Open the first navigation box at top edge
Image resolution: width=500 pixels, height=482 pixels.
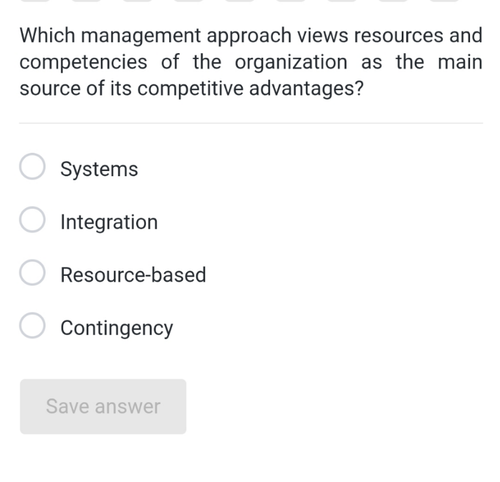click(35, 1)
